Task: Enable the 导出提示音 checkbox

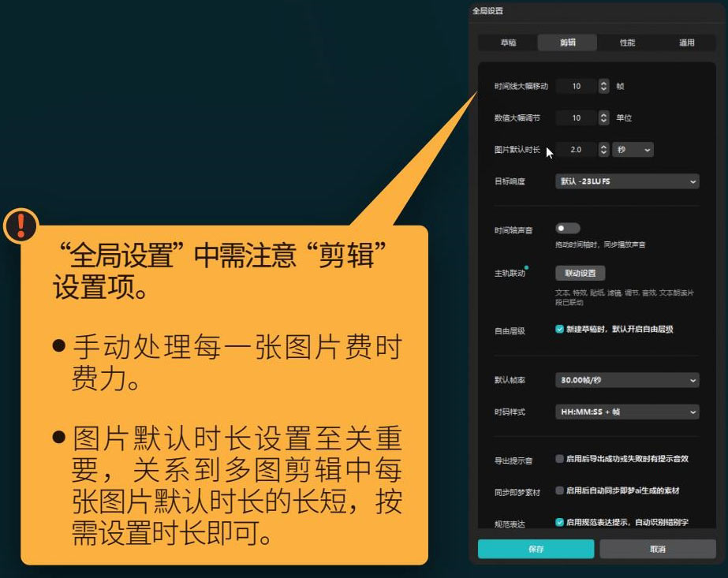Action: (559, 458)
